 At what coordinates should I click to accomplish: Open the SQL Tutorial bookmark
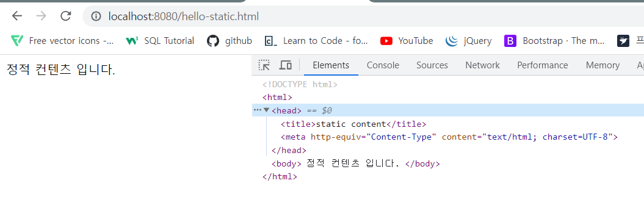(160, 41)
